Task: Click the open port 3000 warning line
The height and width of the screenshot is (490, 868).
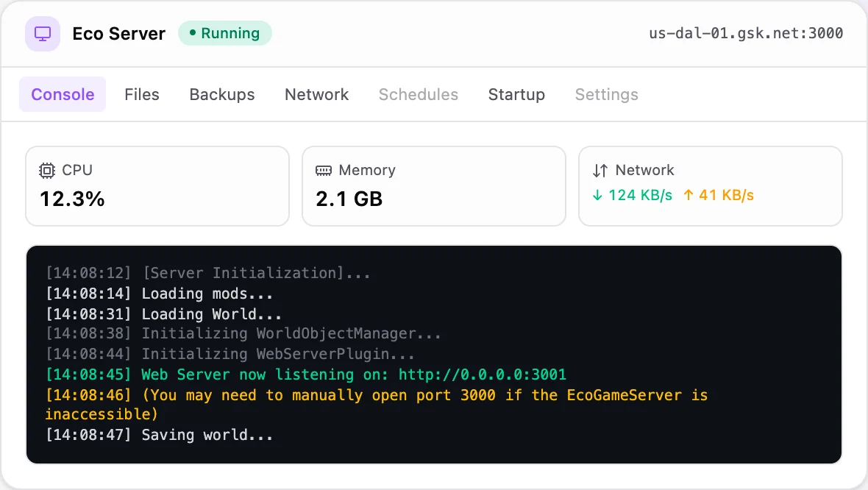Action: [377, 405]
